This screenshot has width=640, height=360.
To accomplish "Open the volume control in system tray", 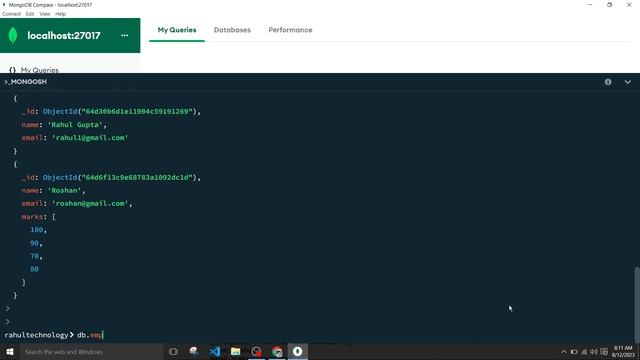I will [594, 352].
